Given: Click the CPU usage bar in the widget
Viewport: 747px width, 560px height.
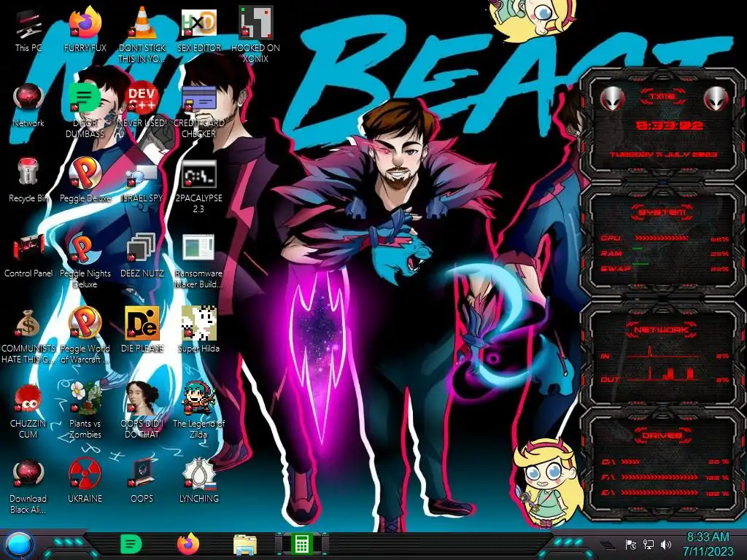Looking at the screenshot, I should [x=662, y=238].
